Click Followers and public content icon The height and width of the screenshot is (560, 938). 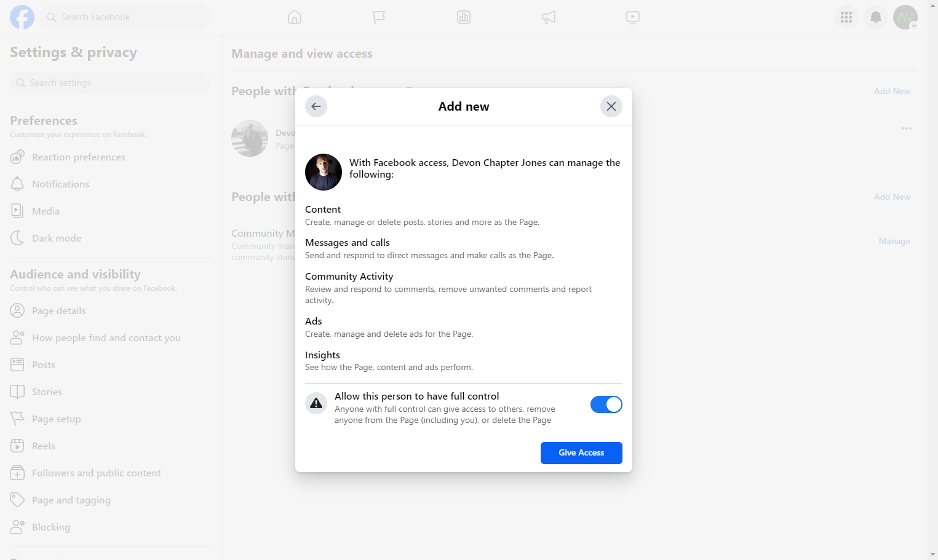[17, 473]
